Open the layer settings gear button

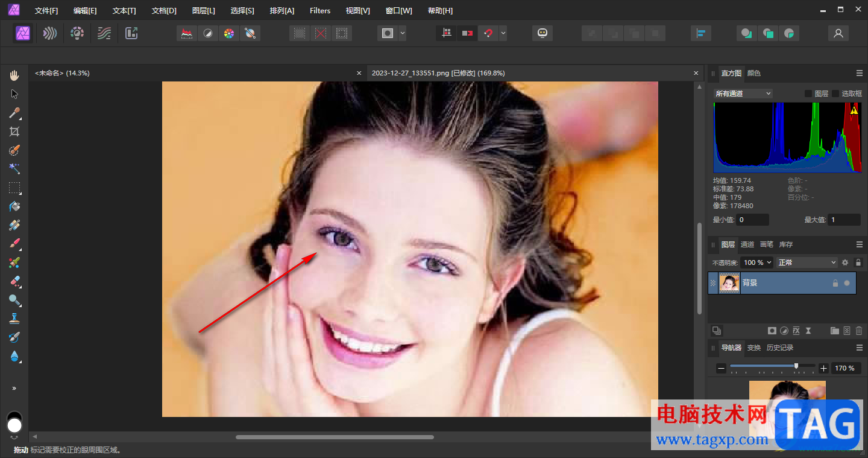(845, 262)
